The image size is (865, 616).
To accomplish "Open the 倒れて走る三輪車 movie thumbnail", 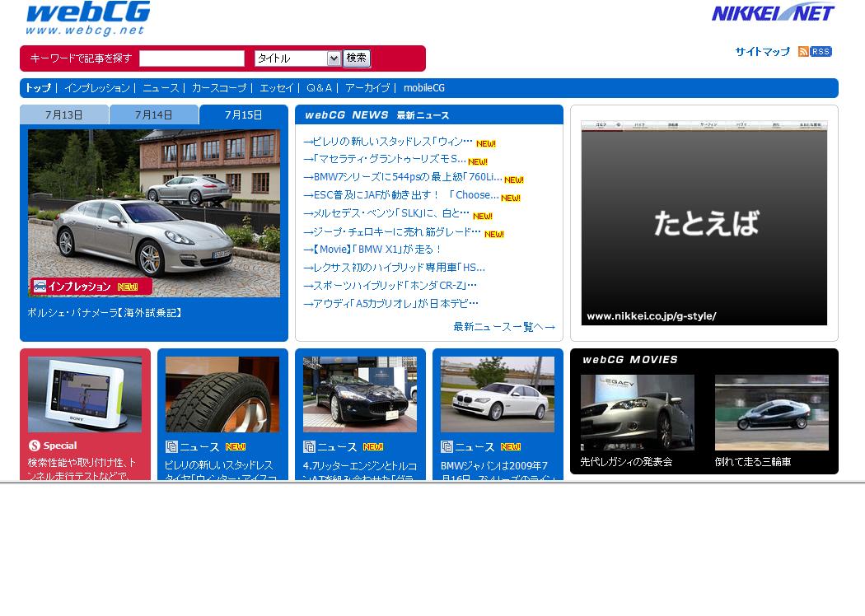I will coord(771,413).
